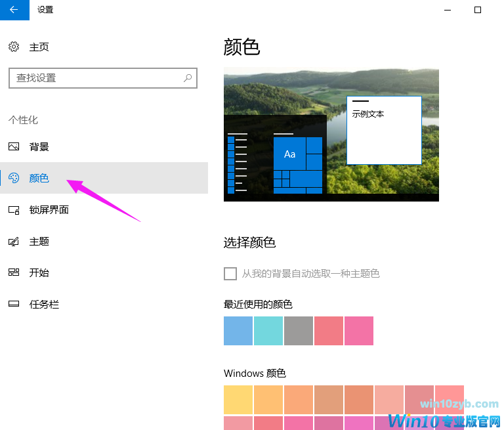504x430 pixels.
Task: Click the 主题 theme icon
Action: point(14,242)
